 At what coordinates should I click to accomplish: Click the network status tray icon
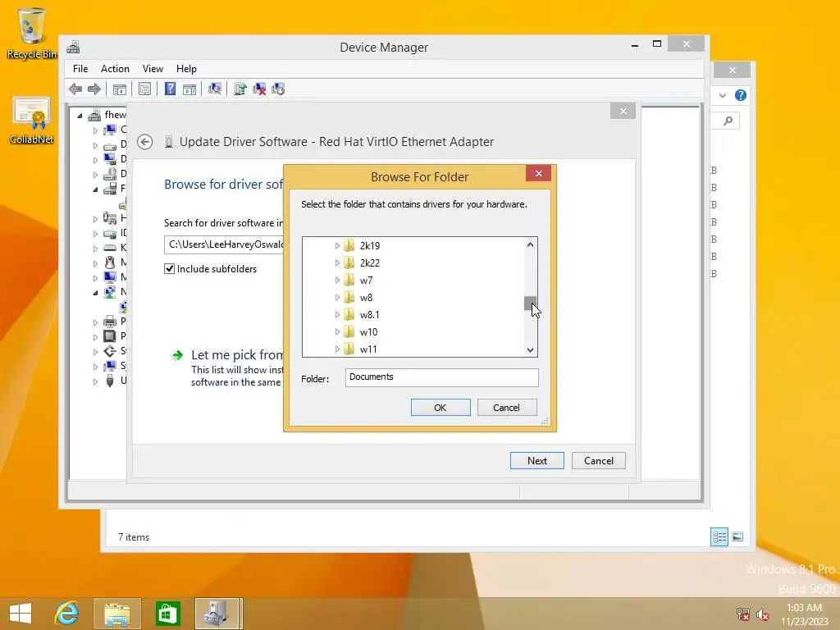tap(743, 614)
